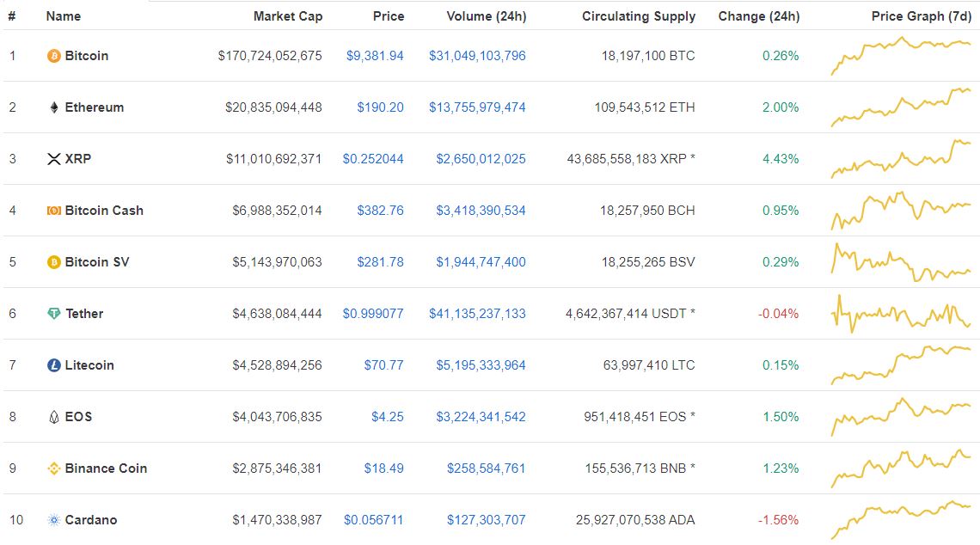980x545 pixels.
Task: Click the orange Bitcoin coin icon
Action: tap(54, 56)
